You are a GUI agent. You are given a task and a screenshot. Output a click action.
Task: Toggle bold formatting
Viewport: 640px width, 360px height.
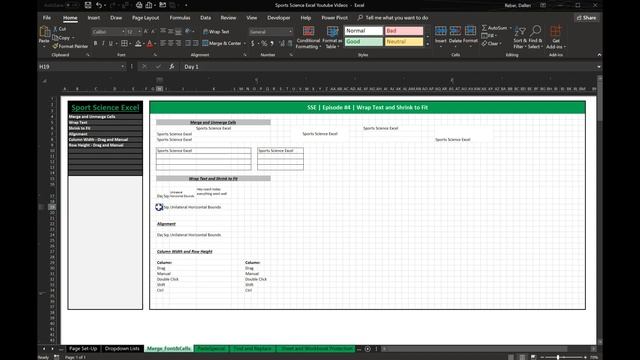(96, 43)
